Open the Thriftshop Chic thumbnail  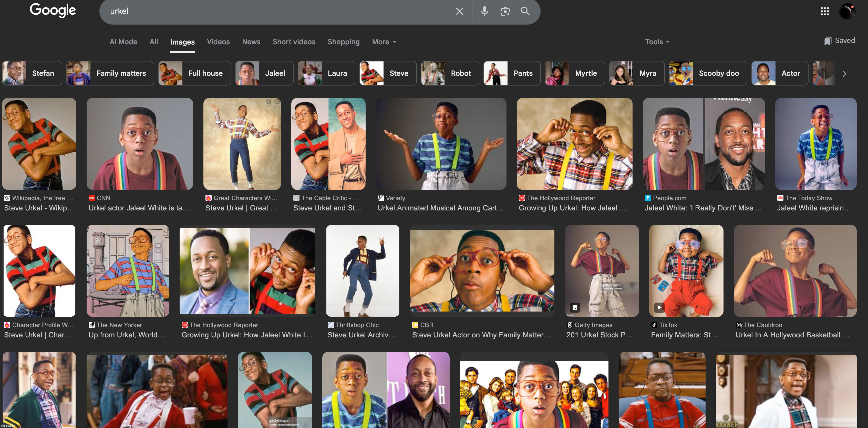(x=363, y=271)
